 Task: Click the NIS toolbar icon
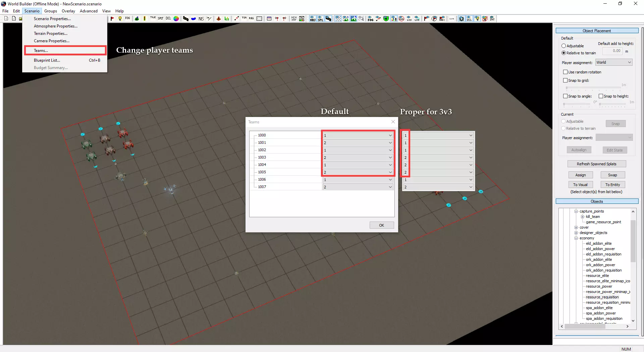click(201, 19)
